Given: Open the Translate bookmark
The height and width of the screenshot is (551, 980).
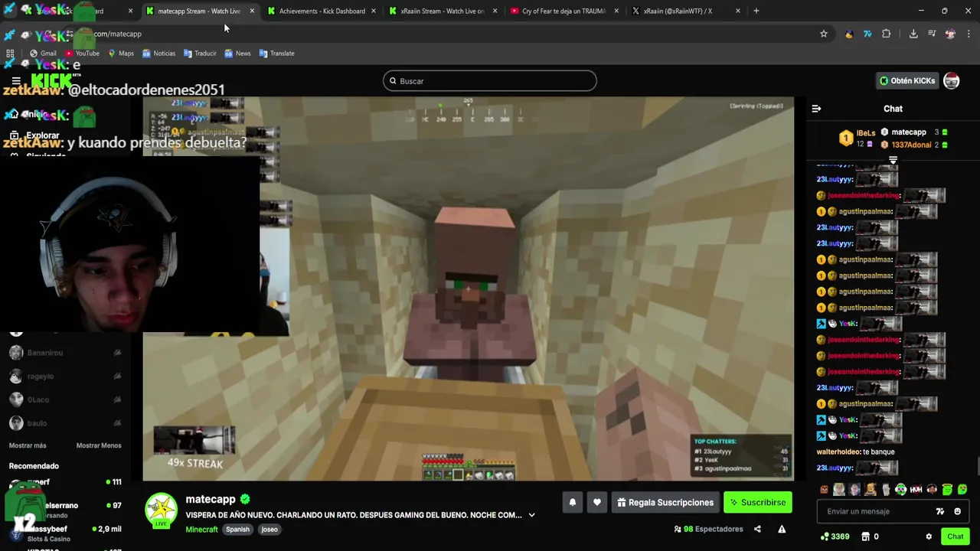Looking at the screenshot, I should (277, 54).
